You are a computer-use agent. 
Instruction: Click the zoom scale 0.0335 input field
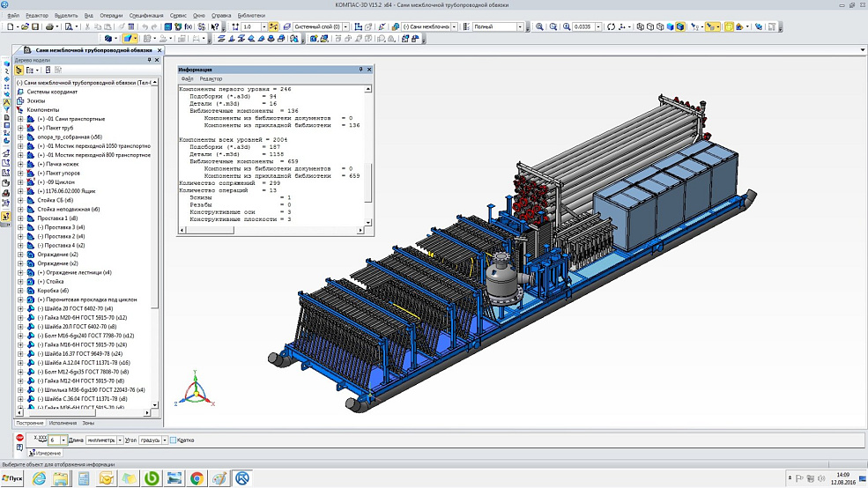coord(582,27)
